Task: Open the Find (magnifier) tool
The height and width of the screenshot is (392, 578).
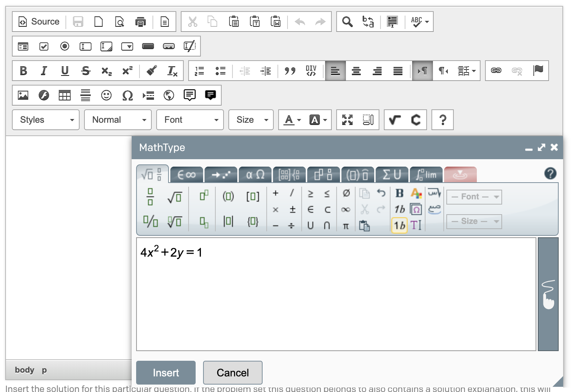Action: 347,22
